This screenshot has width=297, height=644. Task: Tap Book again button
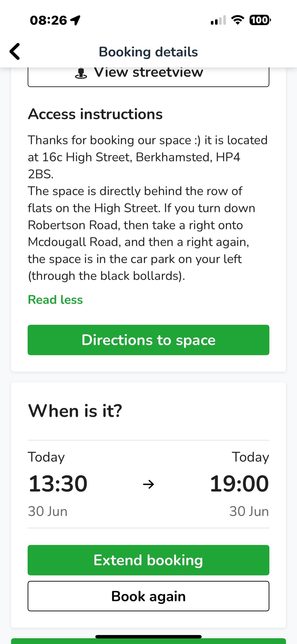tap(148, 596)
